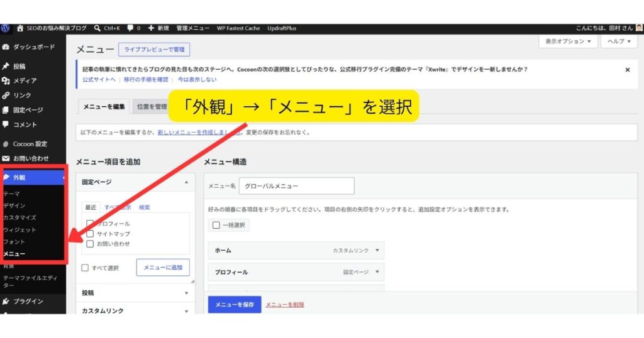The image size is (644, 338).
Task: Click ライブプレビューで管理 button
Action: coord(154,49)
